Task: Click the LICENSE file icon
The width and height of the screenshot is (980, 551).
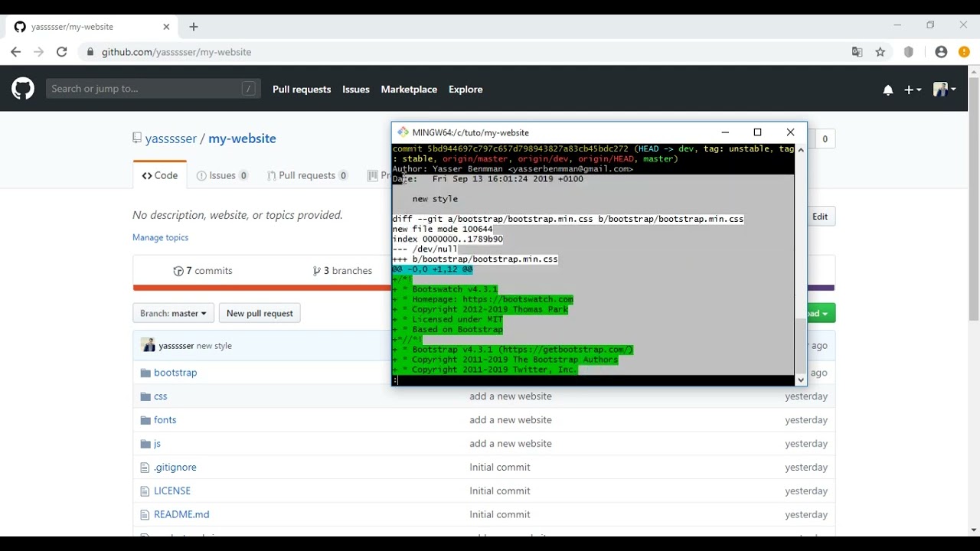Action: coord(145,491)
